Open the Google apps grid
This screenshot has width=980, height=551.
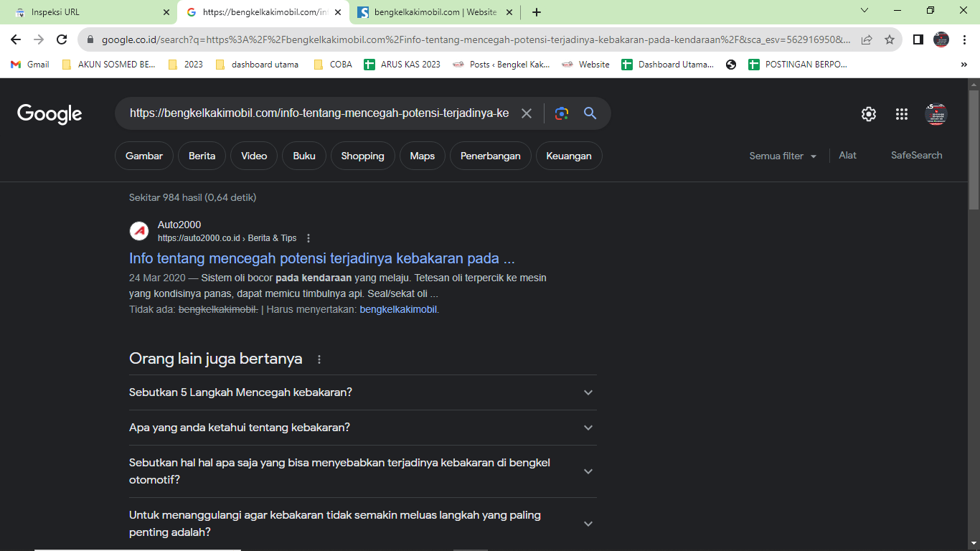click(x=902, y=114)
